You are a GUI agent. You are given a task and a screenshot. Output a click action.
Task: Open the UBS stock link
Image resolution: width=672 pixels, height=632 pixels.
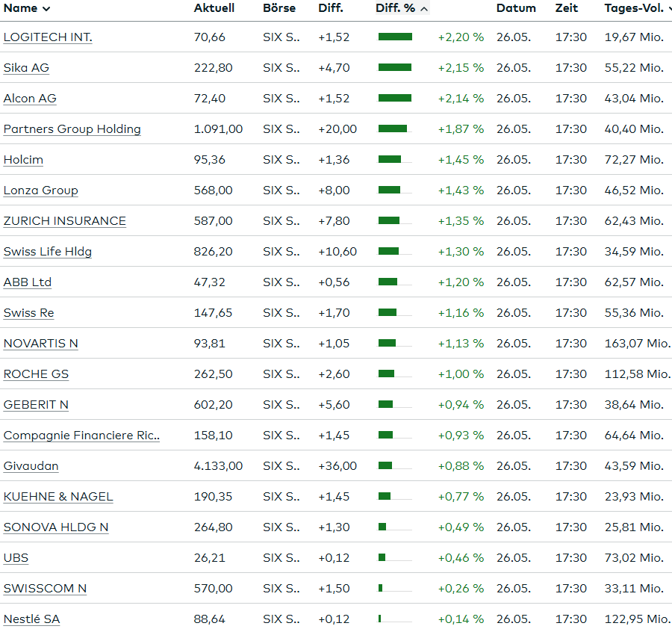(16, 558)
